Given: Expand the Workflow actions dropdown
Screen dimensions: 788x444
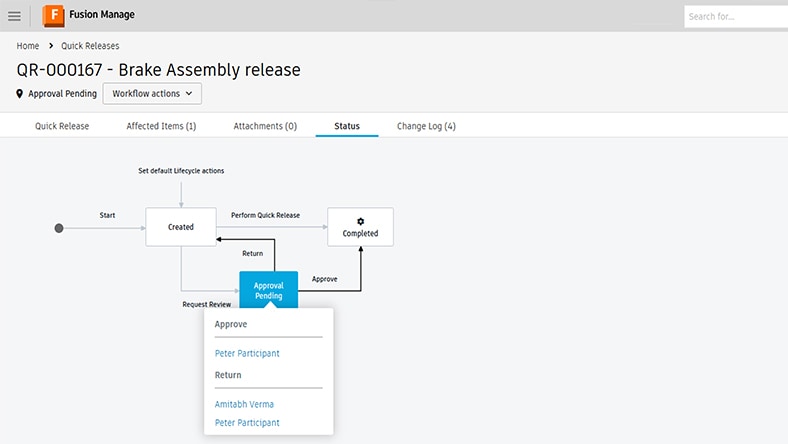Looking at the screenshot, I should click(152, 93).
